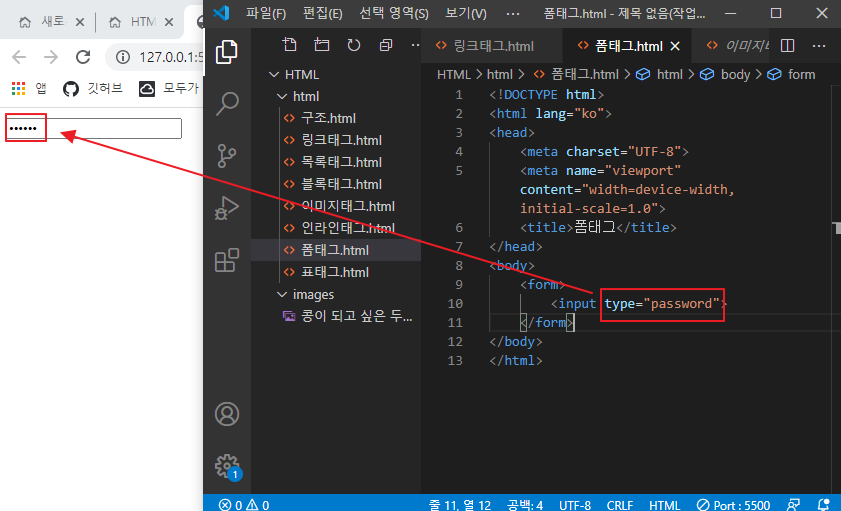The width and height of the screenshot is (841, 511).
Task: Click the site info icon in address bar
Action: (123, 57)
